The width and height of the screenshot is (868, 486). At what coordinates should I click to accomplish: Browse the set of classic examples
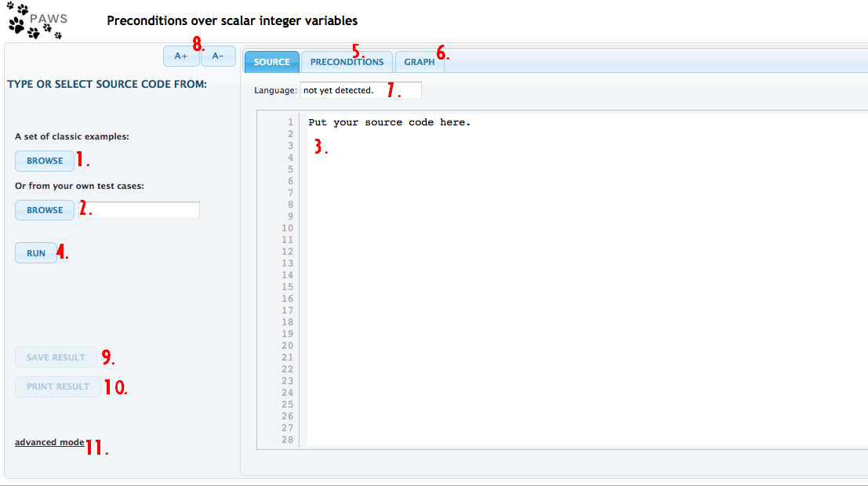(x=45, y=161)
